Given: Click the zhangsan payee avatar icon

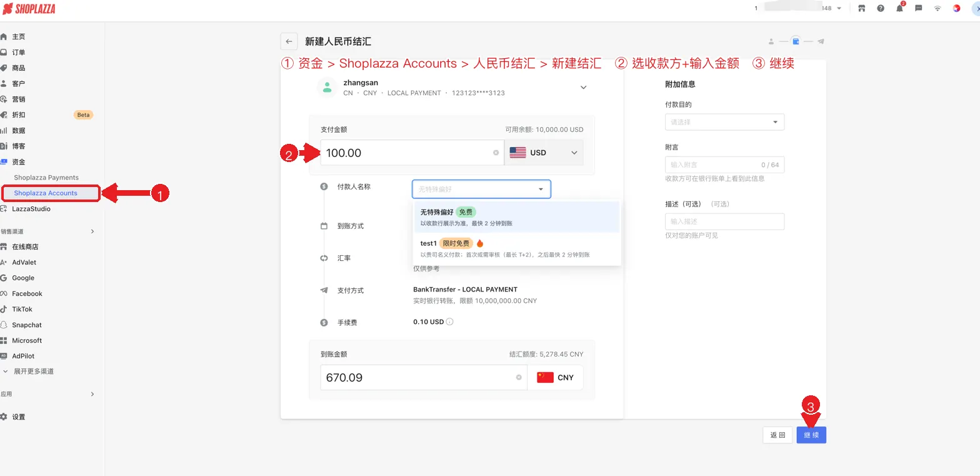Looking at the screenshot, I should 327,88.
